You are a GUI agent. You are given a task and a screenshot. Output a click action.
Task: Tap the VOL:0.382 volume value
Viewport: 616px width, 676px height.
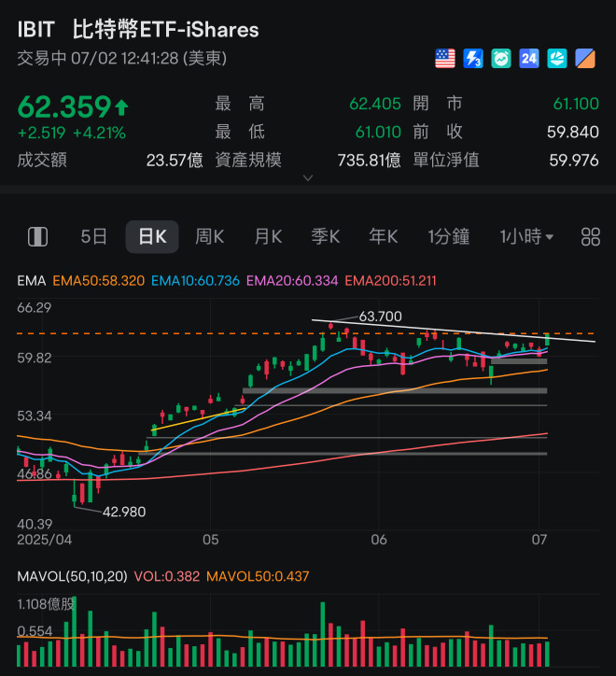(167, 576)
